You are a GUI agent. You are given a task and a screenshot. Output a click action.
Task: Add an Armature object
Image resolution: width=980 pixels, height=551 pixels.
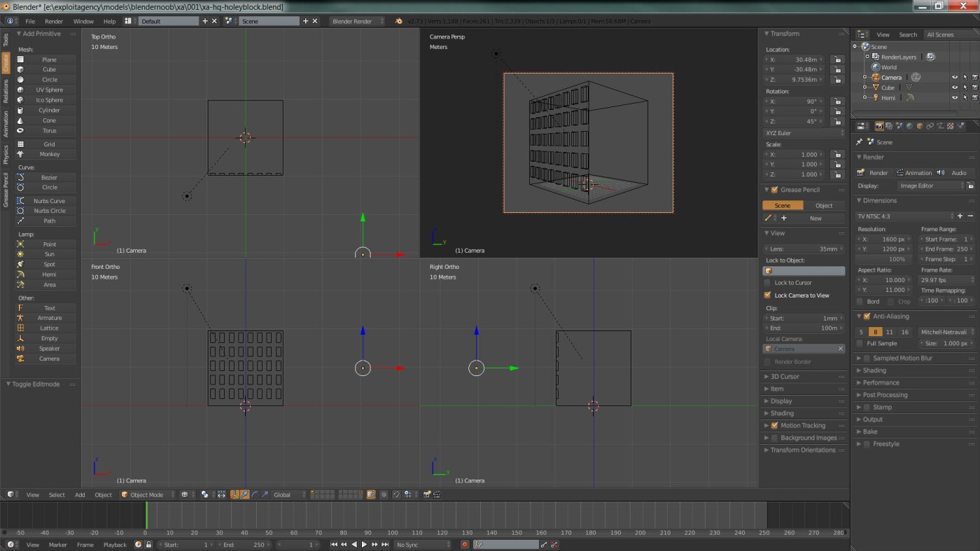click(49, 318)
